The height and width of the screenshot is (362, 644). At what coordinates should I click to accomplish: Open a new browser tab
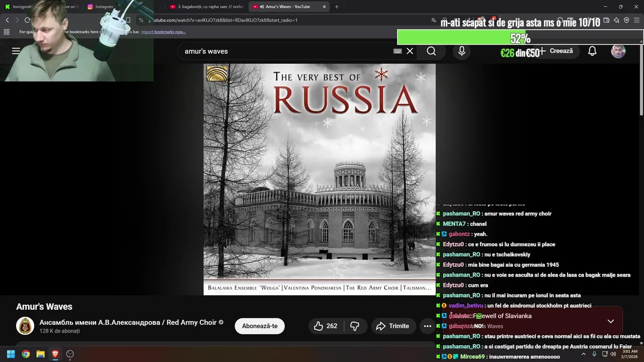point(337,7)
